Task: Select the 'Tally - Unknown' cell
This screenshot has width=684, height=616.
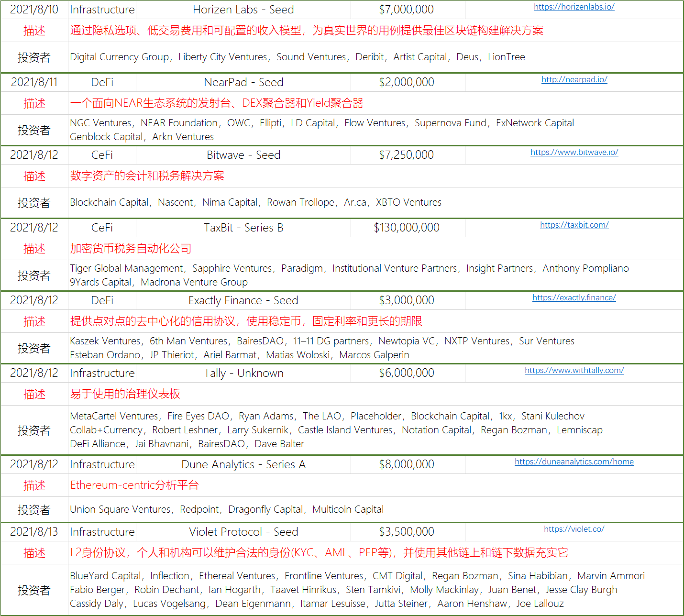Action: coord(243,373)
